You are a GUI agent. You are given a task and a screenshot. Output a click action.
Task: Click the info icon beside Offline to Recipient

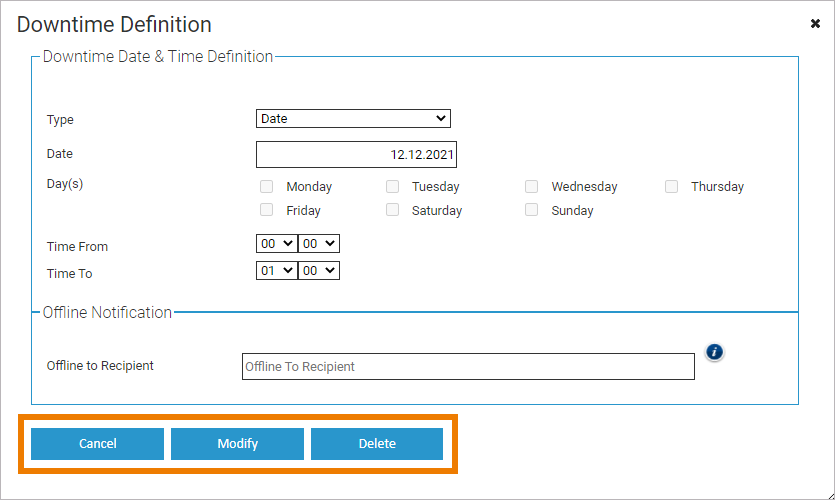click(x=714, y=352)
